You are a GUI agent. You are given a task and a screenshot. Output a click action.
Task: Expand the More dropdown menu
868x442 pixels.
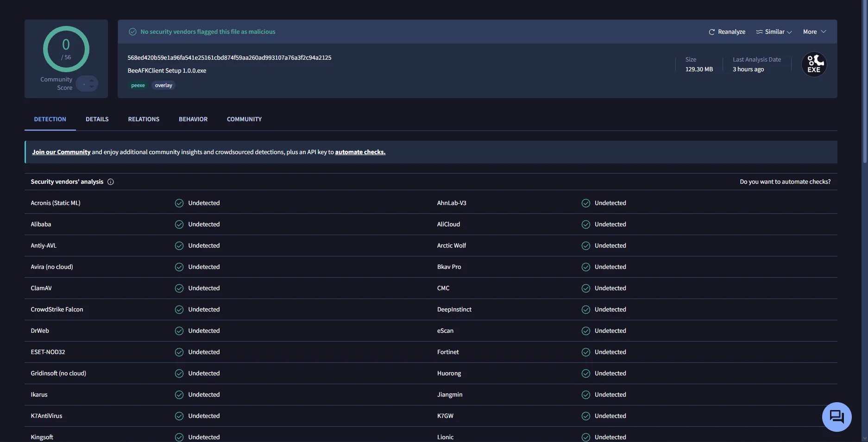814,32
